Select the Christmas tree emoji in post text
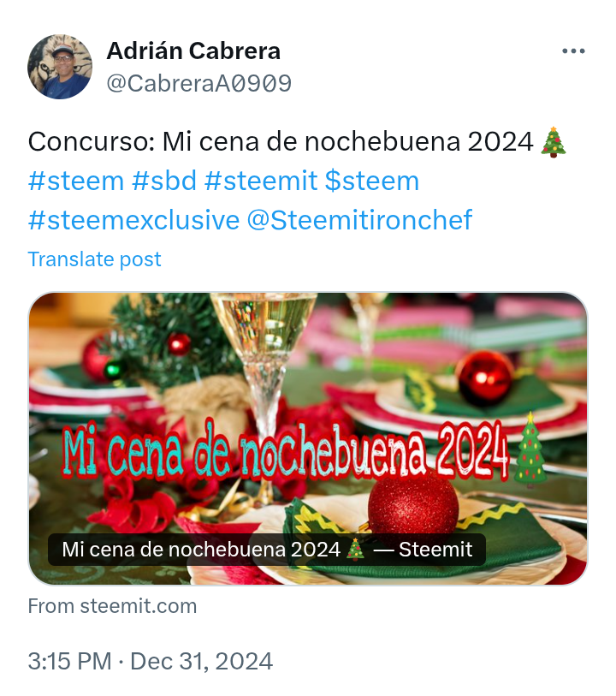 coord(554,142)
